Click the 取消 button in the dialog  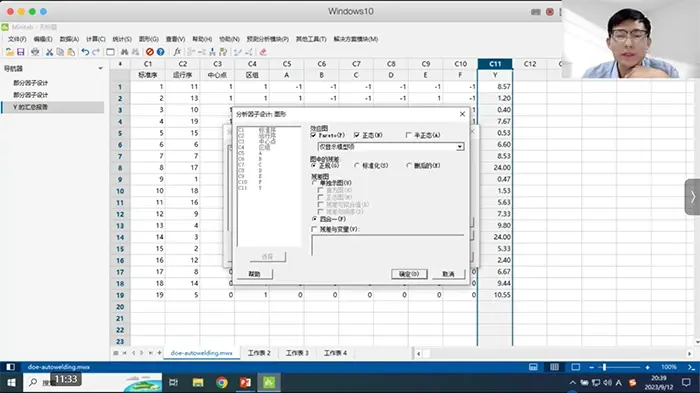point(448,274)
